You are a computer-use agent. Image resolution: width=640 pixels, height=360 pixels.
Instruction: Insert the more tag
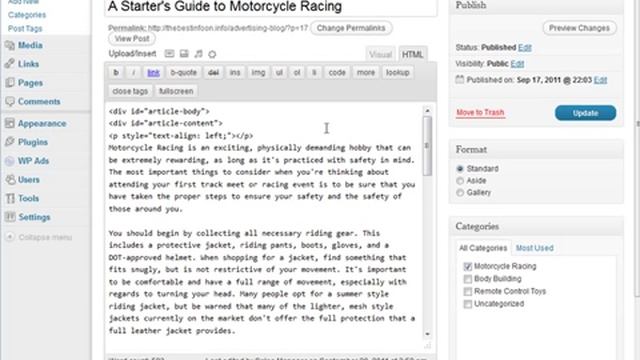click(x=366, y=73)
